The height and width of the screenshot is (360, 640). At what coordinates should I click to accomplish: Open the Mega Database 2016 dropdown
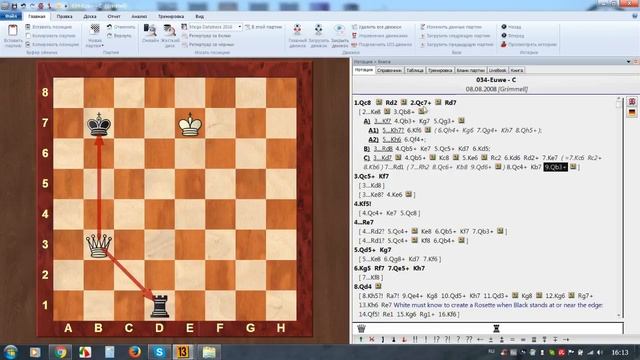[x=240, y=27]
